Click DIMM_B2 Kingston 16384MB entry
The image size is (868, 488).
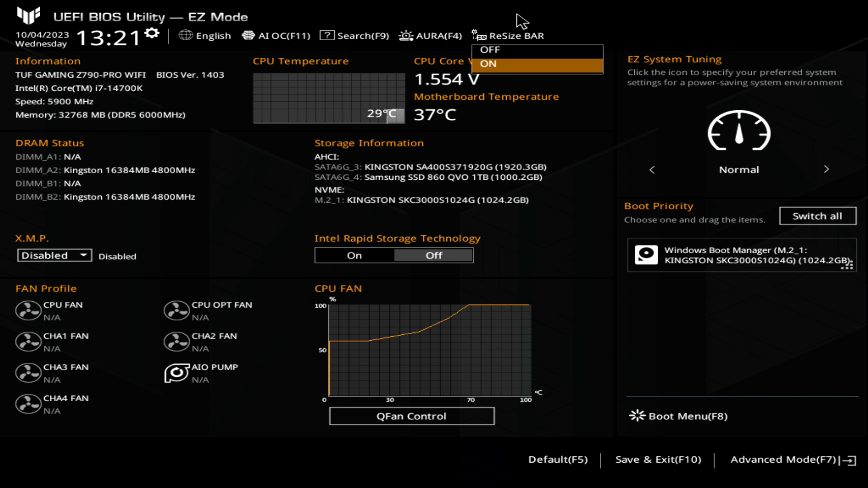[x=105, y=197]
